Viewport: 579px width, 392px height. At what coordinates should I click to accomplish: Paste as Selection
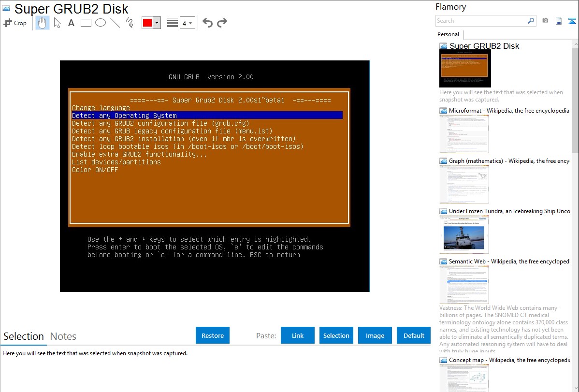point(336,335)
